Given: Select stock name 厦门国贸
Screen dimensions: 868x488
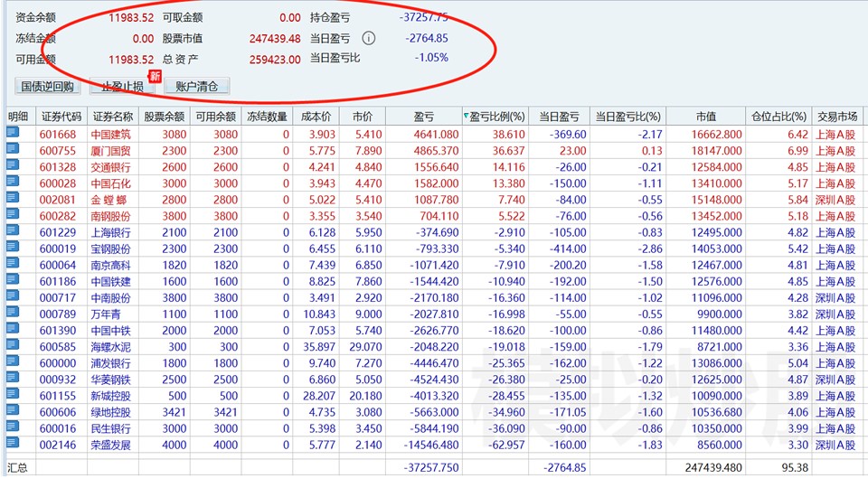Looking at the screenshot, I should (x=110, y=151).
